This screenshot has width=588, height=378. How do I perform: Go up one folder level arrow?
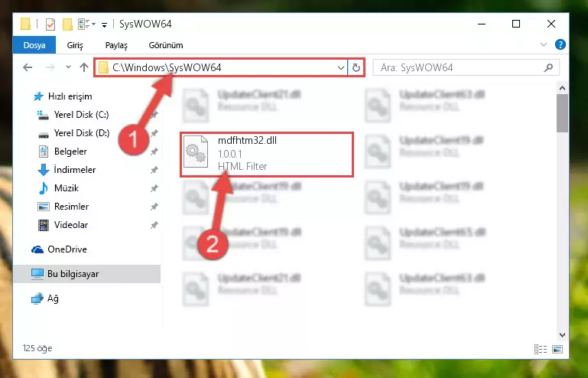(x=84, y=67)
